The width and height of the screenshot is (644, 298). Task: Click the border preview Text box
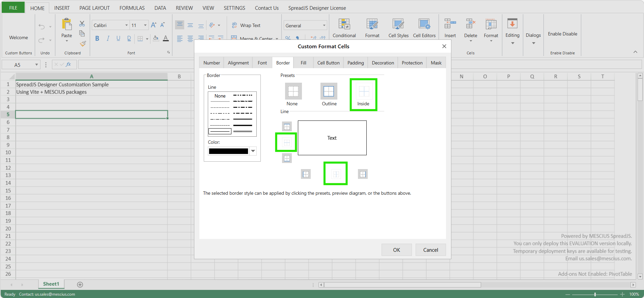[x=332, y=138]
